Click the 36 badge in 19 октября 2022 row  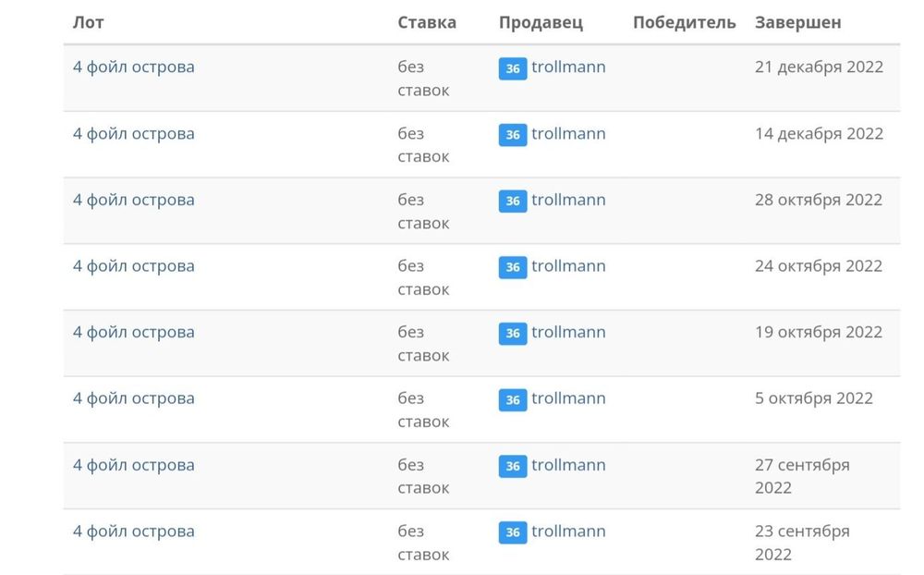513,333
